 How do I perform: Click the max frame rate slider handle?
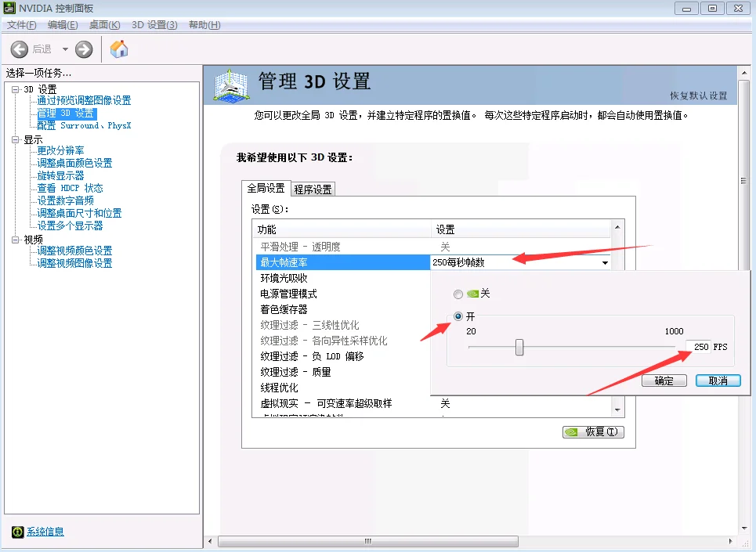519,347
